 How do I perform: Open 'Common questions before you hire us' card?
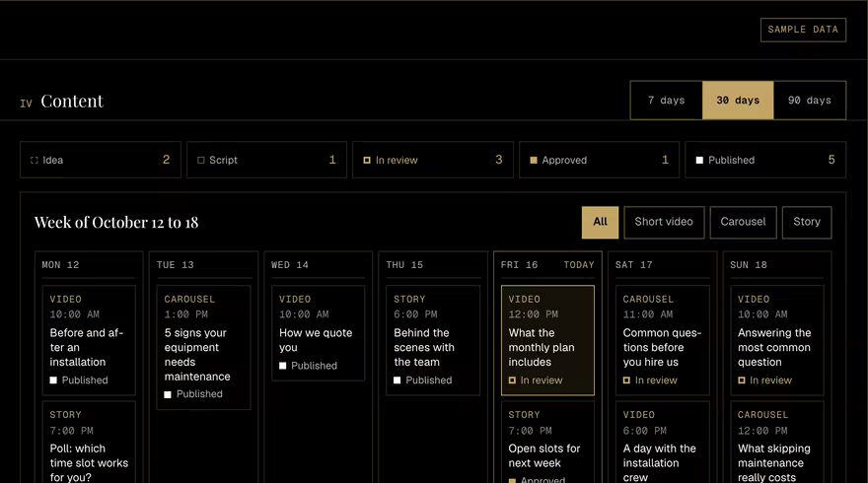tap(662, 340)
